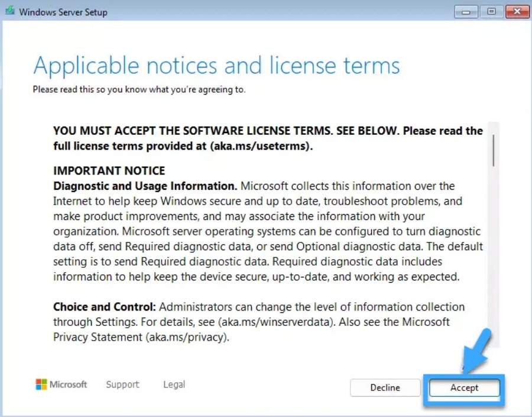This screenshot has width=532, height=417.
Task: Maximize the Setup window
Action: tap(491, 12)
